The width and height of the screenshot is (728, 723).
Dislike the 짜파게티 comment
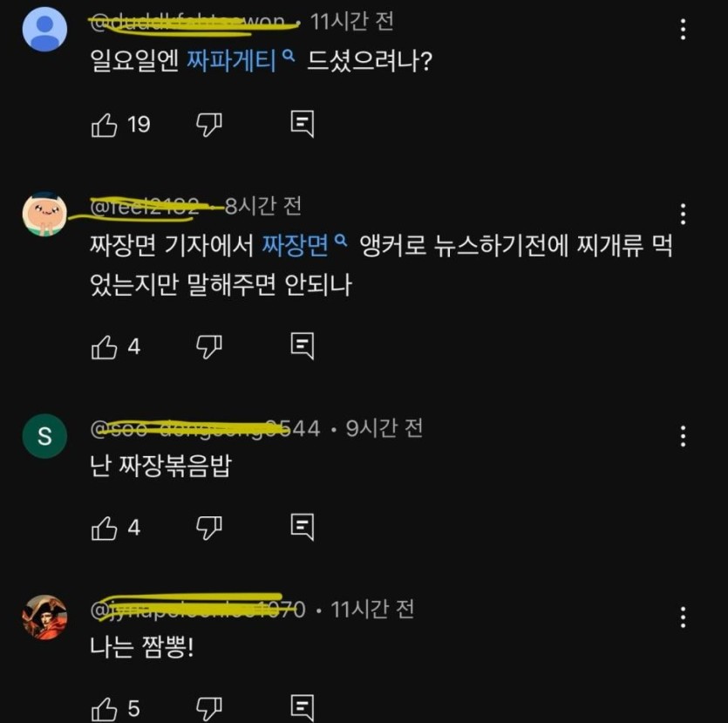point(209,125)
